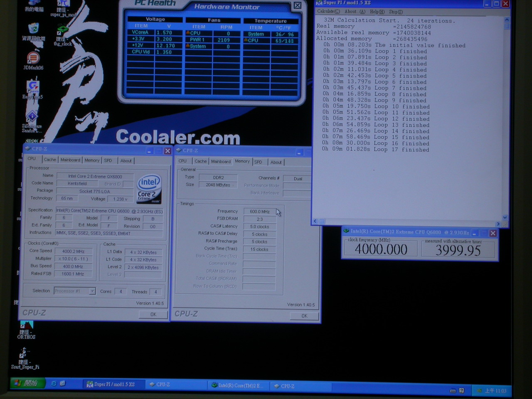
Task: Click the left CPU-Z window title icon
Action: point(28,148)
